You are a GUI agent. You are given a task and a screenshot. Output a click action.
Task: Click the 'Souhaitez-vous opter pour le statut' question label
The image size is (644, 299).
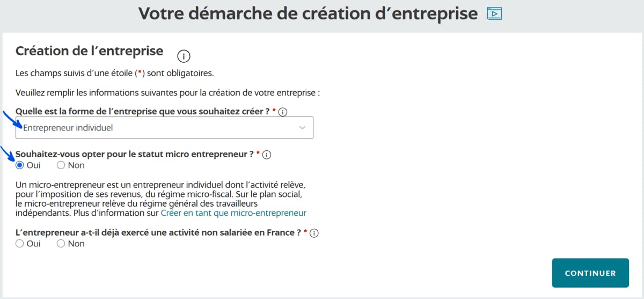134,154
